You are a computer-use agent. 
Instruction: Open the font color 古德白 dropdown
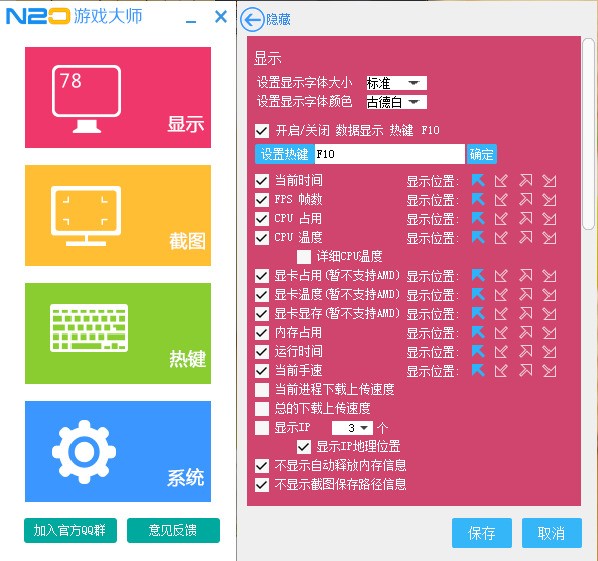click(396, 102)
